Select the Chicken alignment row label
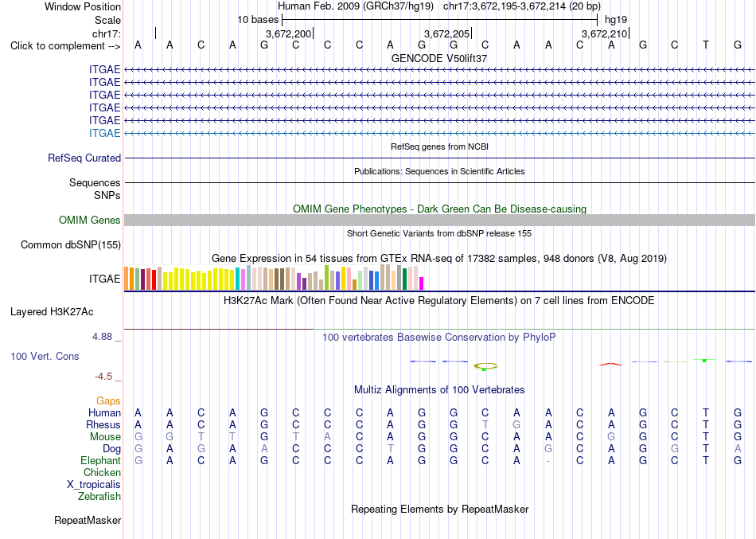756x539 pixels. point(102,472)
